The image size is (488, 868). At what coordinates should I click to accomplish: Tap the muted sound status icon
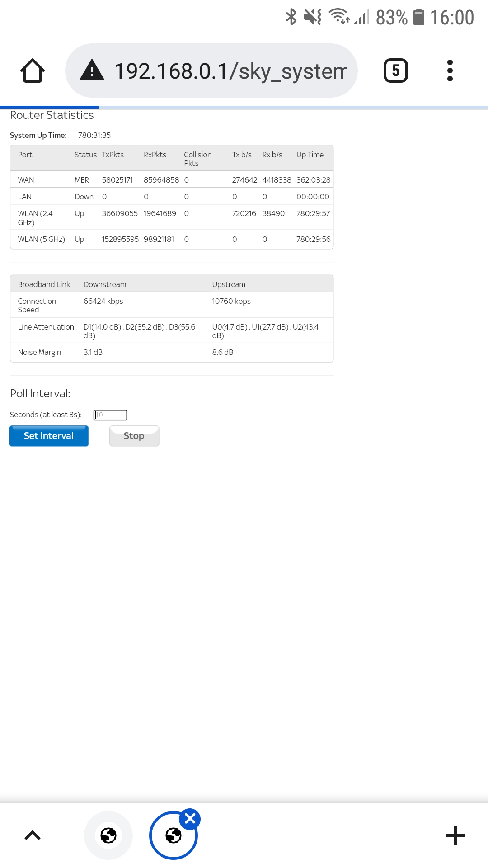[313, 17]
